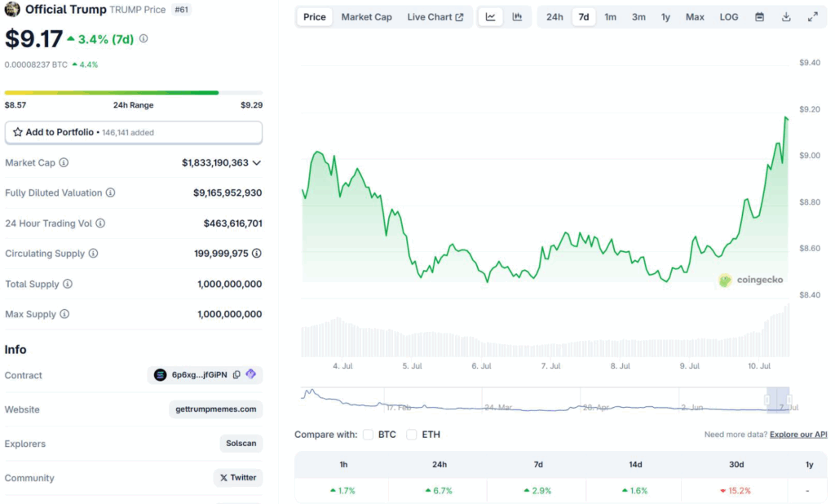Click the left handle of the range navigator
The height and width of the screenshot is (504, 835).
click(767, 400)
